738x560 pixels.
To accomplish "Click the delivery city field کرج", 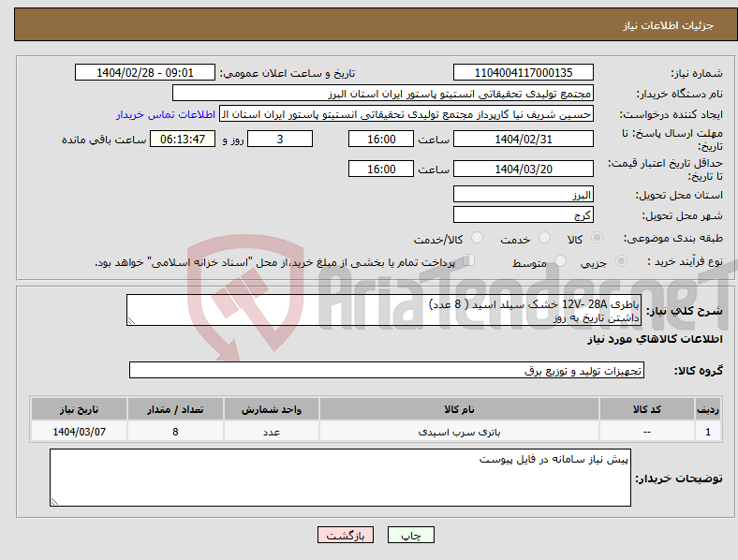I will click(x=523, y=214).
